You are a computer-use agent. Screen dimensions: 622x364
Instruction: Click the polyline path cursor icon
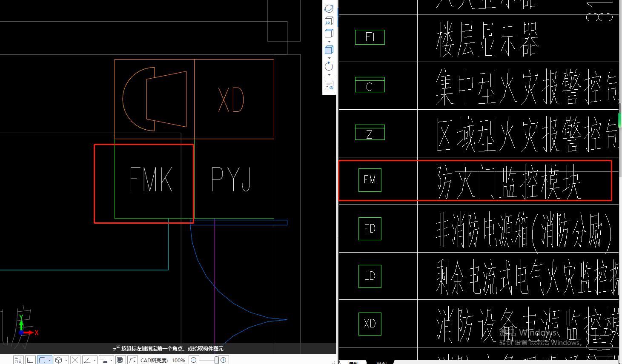132,360
